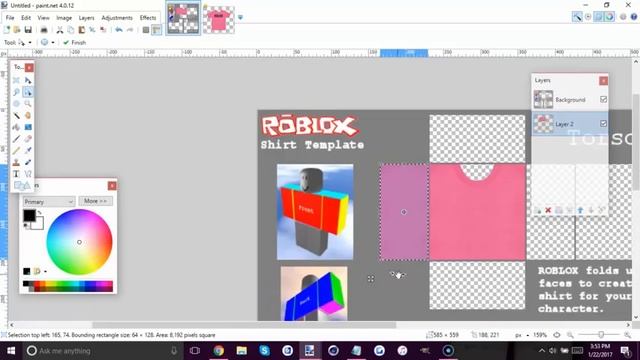The width and height of the screenshot is (640, 360).
Task: Click the zoom slider in status bar
Action: pyautogui.click(x=600, y=335)
